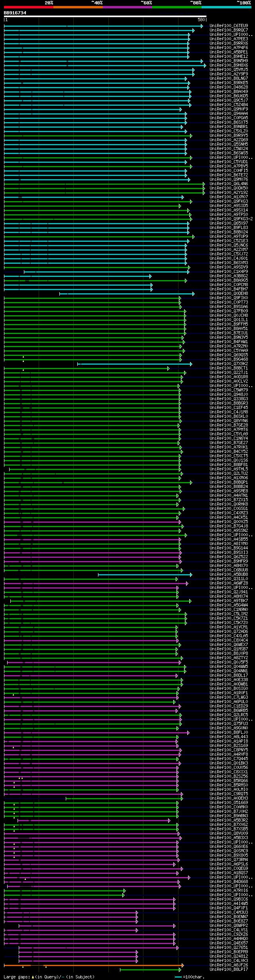This screenshot has height=980, width=255.
Task: Click the orange ~40% identity legend swatch
Action: [x=78, y=7]
